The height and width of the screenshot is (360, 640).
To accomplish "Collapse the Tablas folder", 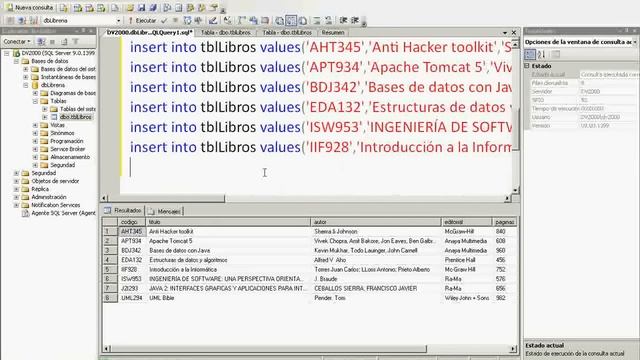I will (x=35, y=101).
